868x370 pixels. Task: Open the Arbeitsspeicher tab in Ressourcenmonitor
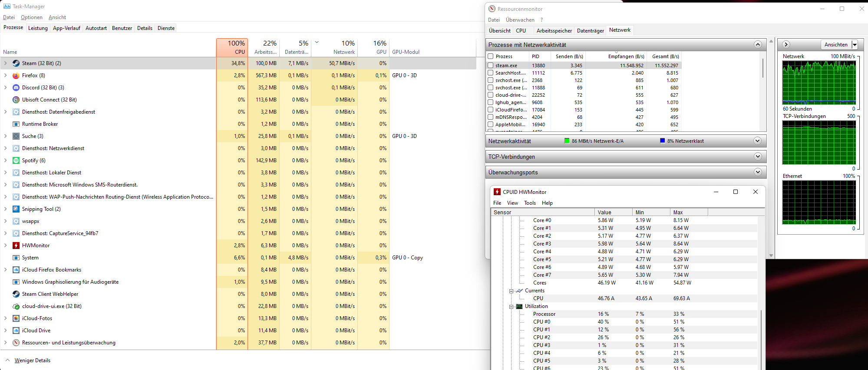pyautogui.click(x=554, y=31)
